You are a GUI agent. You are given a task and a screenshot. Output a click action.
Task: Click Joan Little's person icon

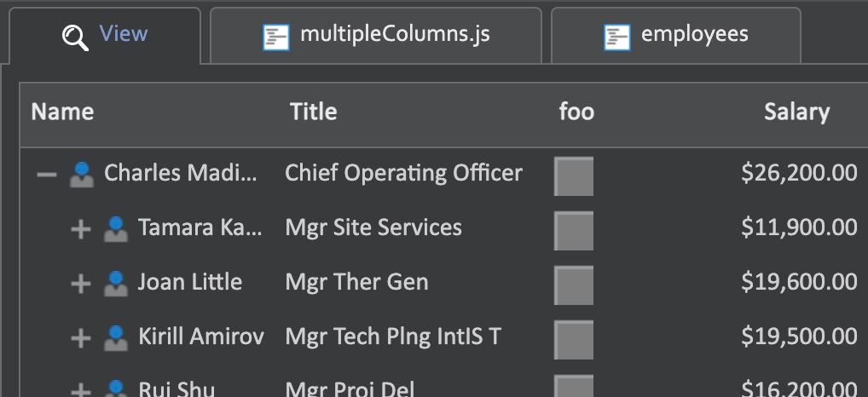click(x=115, y=283)
